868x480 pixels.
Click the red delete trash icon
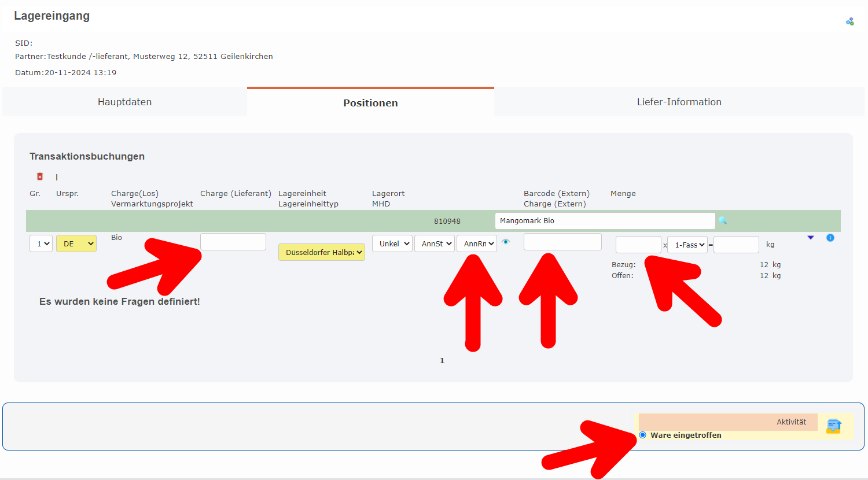coord(40,176)
